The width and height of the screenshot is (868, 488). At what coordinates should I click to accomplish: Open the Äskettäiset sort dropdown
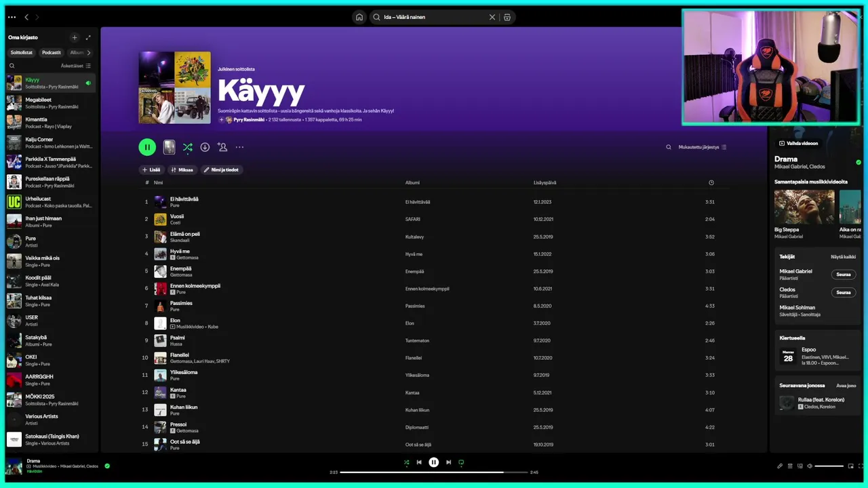pos(76,66)
